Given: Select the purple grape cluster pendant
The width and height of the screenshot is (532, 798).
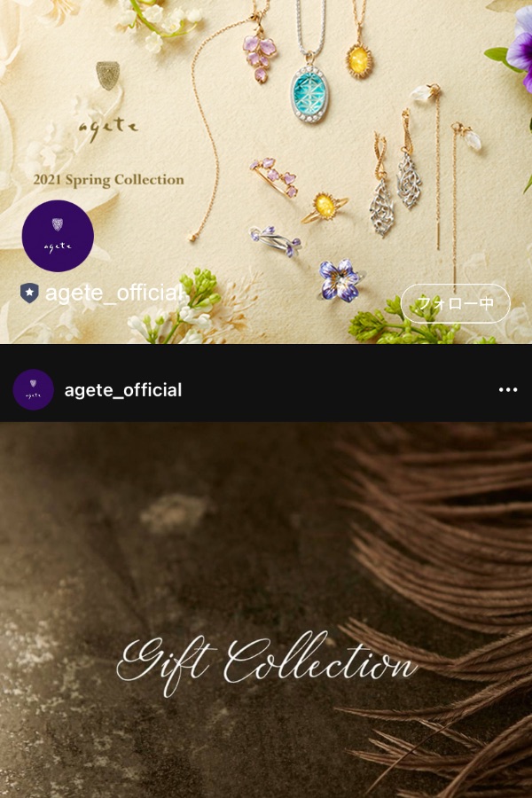Looking at the screenshot, I should [259, 58].
